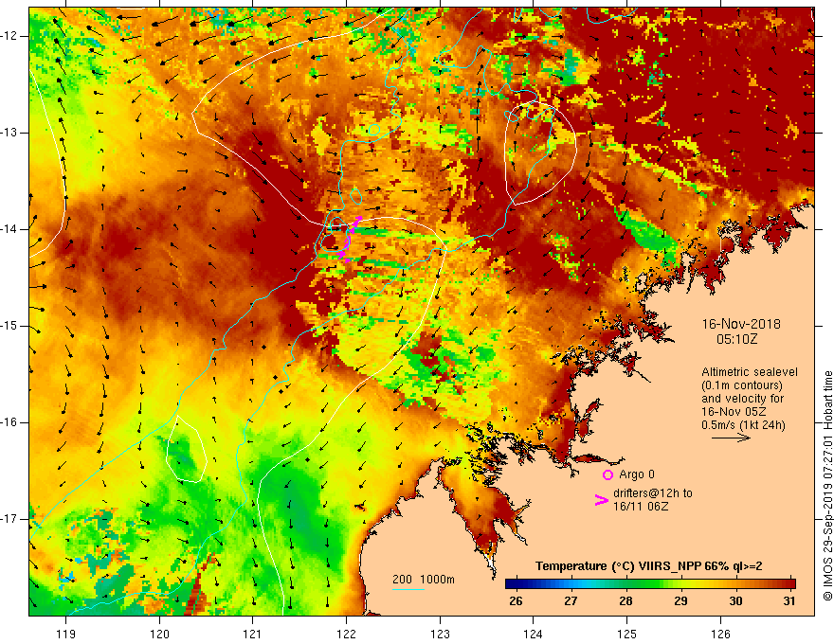Click the 0.5m/s (1kt 24h) caption
The image size is (834, 644).
743,425
